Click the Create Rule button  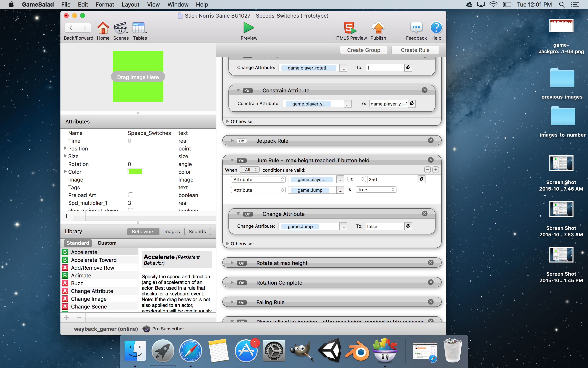pyautogui.click(x=415, y=50)
